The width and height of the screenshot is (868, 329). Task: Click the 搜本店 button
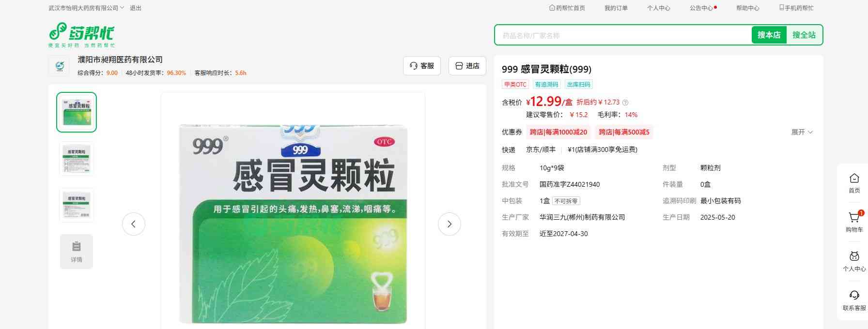coord(769,35)
